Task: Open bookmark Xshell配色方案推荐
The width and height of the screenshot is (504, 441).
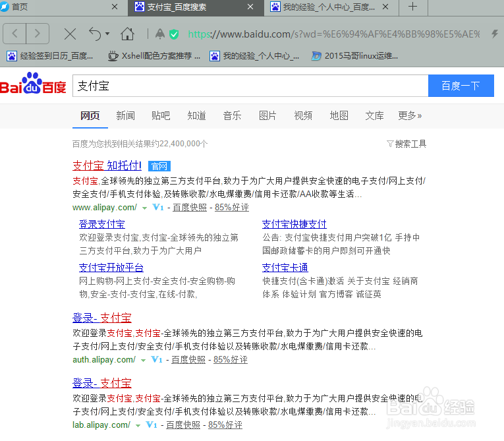Action: click(154, 56)
